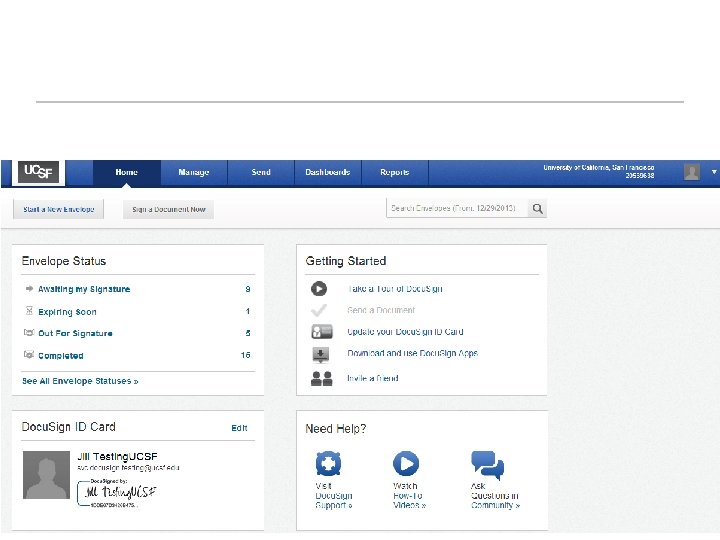The width and height of the screenshot is (720, 540).
Task: Click the Out For Signature envelope icon
Action: click(x=29, y=332)
